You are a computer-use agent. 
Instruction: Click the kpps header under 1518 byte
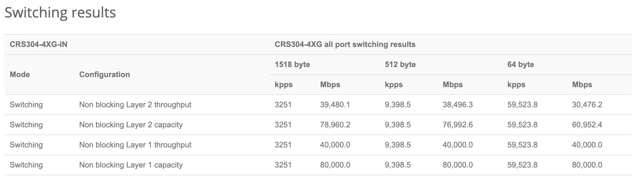click(x=284, y=85)
